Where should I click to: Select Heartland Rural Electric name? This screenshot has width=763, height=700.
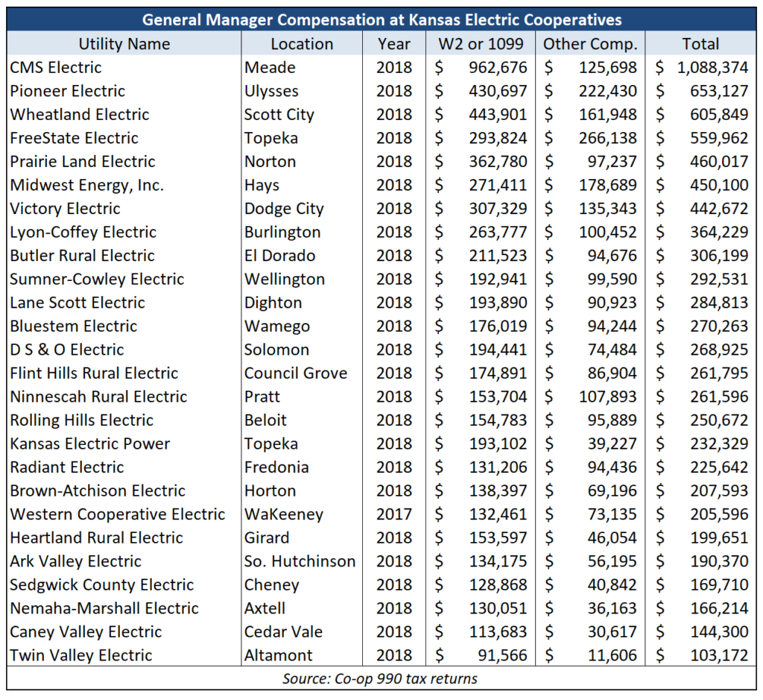[x=96, y=538]
